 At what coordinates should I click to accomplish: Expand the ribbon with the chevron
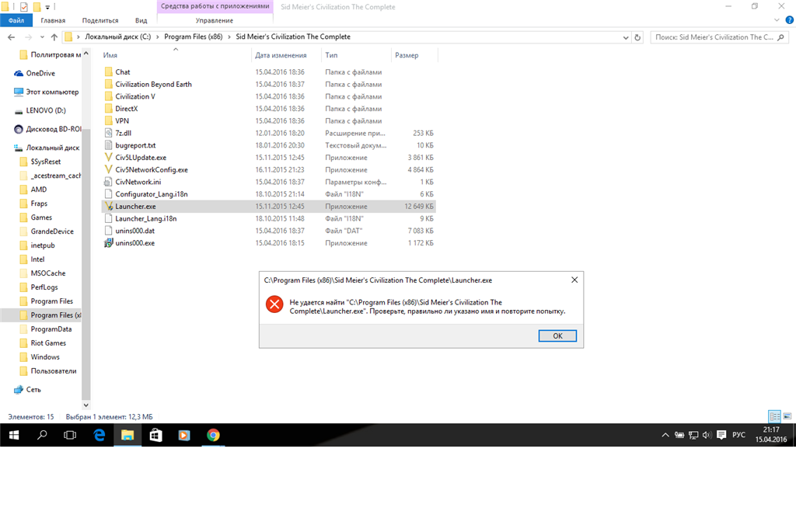point(777,19)
